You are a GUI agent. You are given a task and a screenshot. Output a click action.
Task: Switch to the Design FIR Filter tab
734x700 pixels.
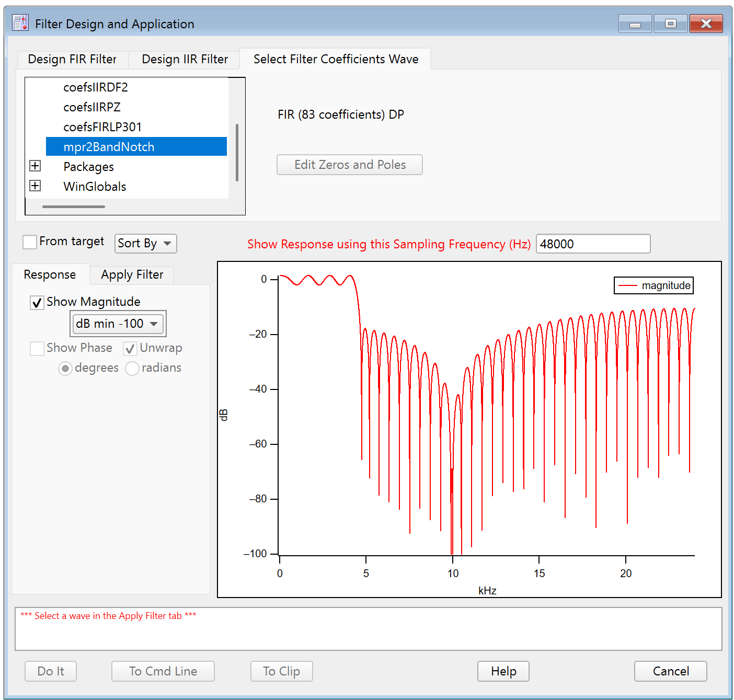click(x=72, y=60)
